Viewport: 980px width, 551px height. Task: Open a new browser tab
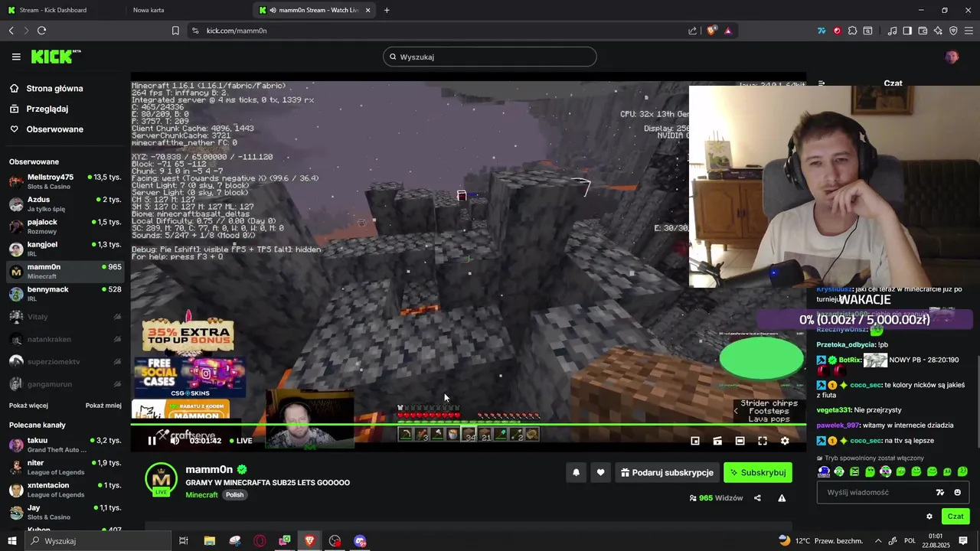click(x=387, y=10)
